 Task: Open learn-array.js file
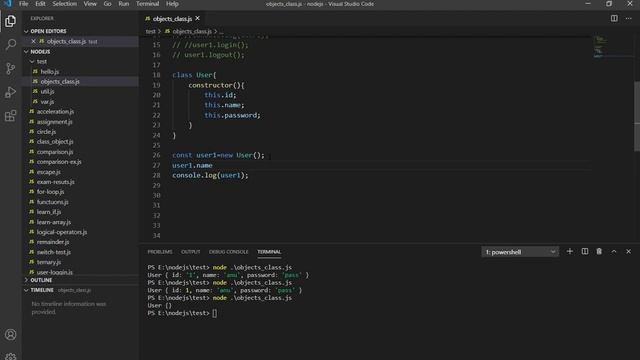click(x=54, y=222)
